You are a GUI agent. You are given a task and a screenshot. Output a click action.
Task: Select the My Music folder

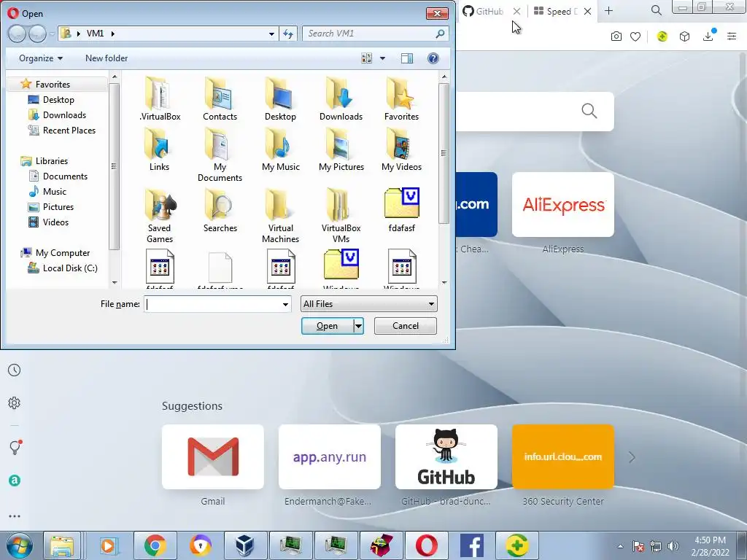281,150
